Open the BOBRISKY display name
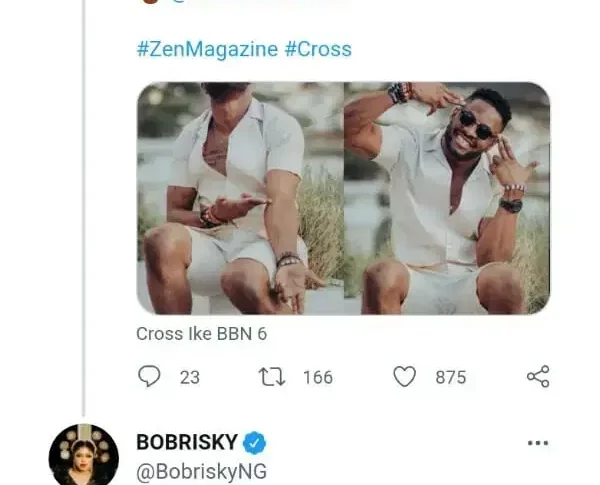This screenshot has height=485, width=600. (x=187, y=443)
